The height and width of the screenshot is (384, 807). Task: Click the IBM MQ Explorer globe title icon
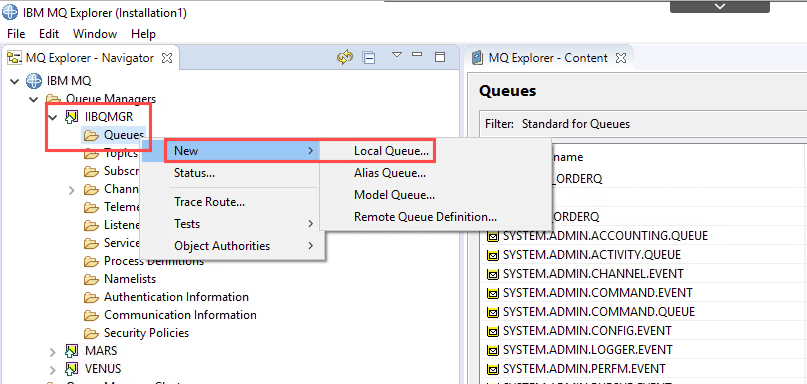click(x=9, y=12)
